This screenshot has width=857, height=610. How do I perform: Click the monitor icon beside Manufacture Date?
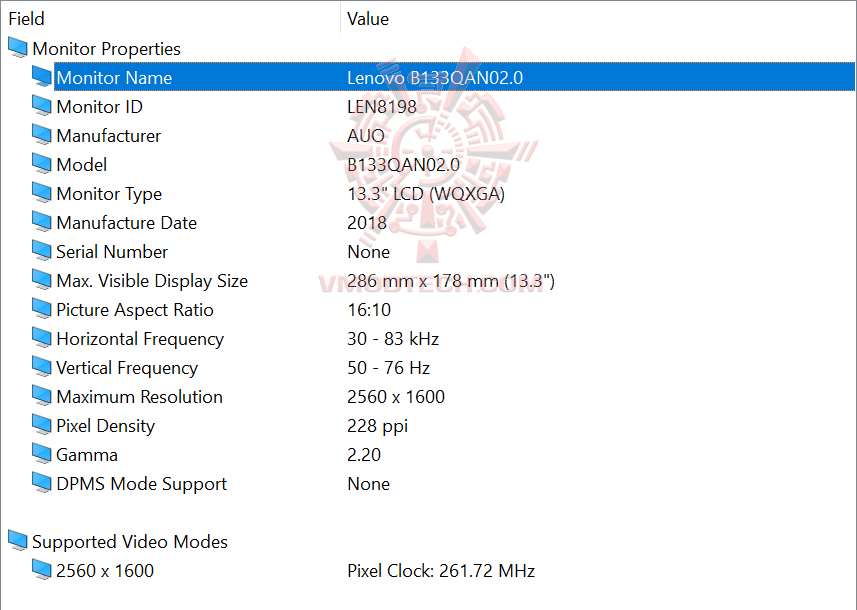click(42, 222)
